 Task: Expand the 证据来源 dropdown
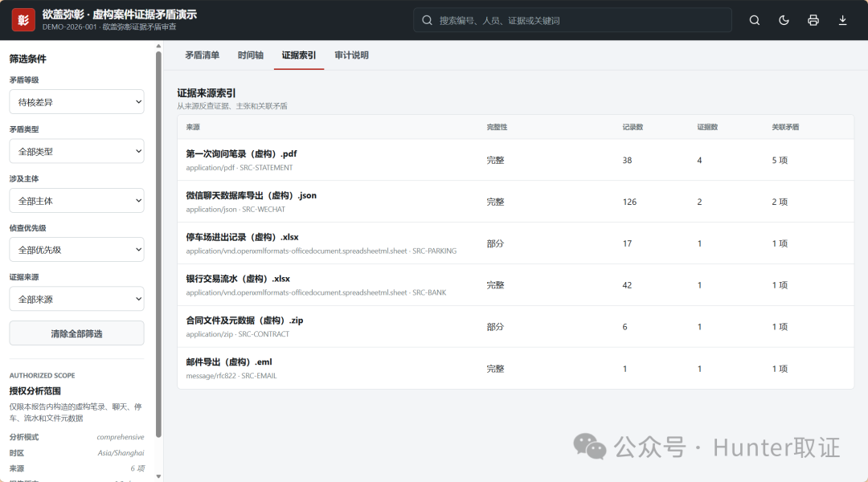[76, 299]
